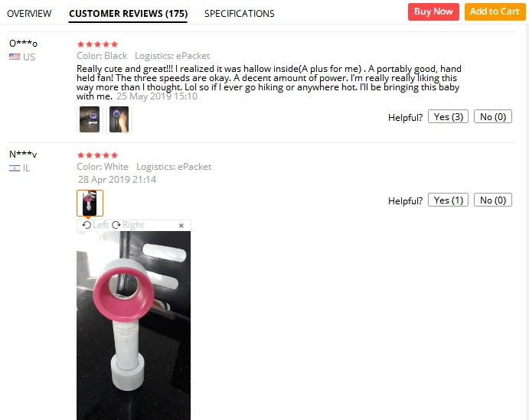Rotate the review photo right
This screenshot has height=420, width=529.
pyautogui.click(x=128, y=225)
